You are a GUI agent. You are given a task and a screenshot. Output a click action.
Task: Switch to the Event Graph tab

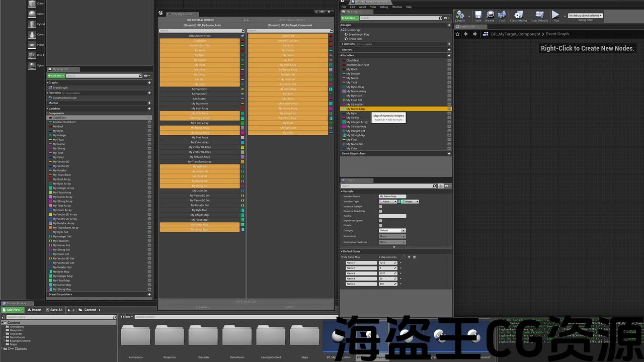(468, 27)
